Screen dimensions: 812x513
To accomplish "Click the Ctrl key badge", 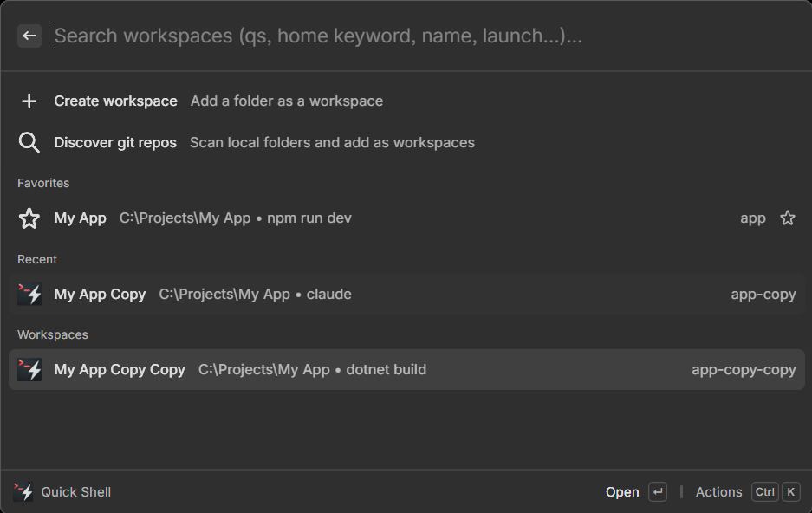I will [x=765, y=492].
